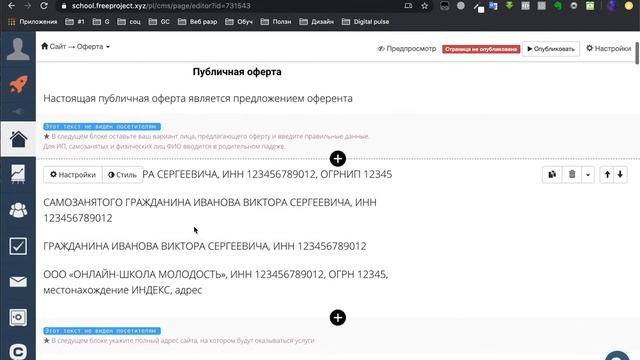Go forward with the browser forward arrow
Viewport: 640px width, 360px height.
pyautogui.click(x=27, y=6)
